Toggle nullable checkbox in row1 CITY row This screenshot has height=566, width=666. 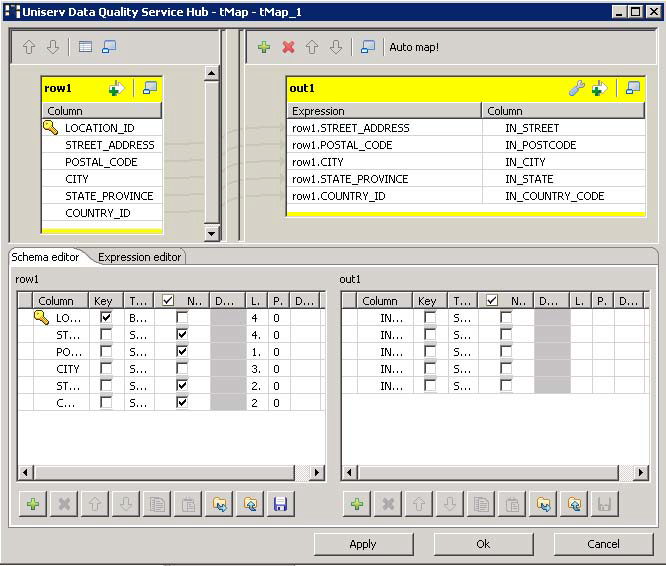tap(181, 368)
